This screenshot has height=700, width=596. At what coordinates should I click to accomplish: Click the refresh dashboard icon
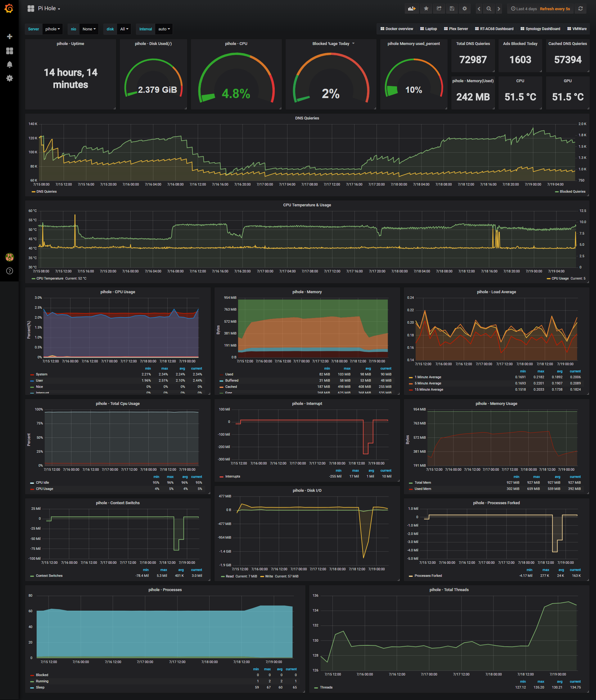pyautogui.click(x=580, y=9)
